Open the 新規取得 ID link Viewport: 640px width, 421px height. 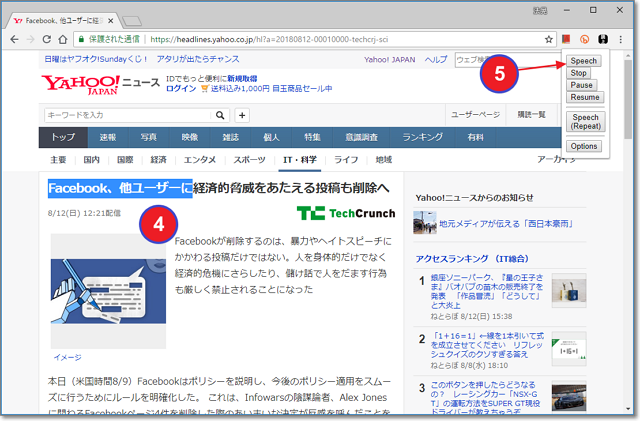pos(242,78)
